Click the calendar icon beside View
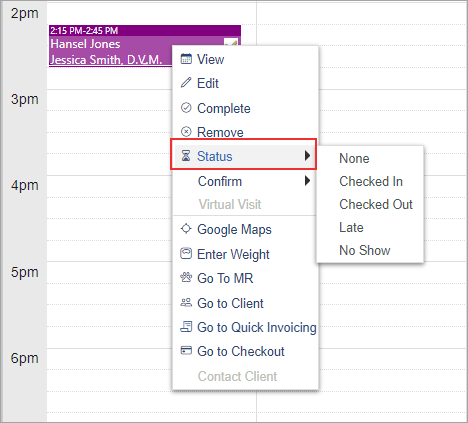 [x=186, y=59]
